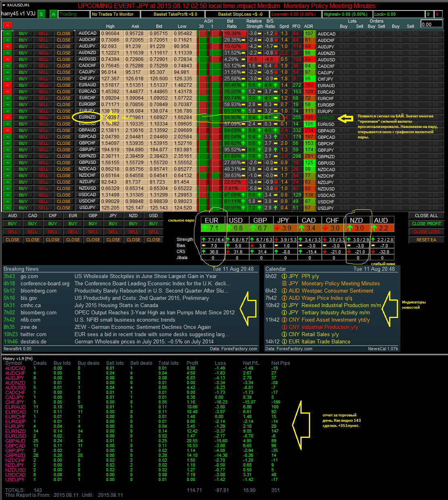Image resolution: width=448 pixels, height=500 pixels.
Task: Select the JPY currency basket header
Action: 113,215
